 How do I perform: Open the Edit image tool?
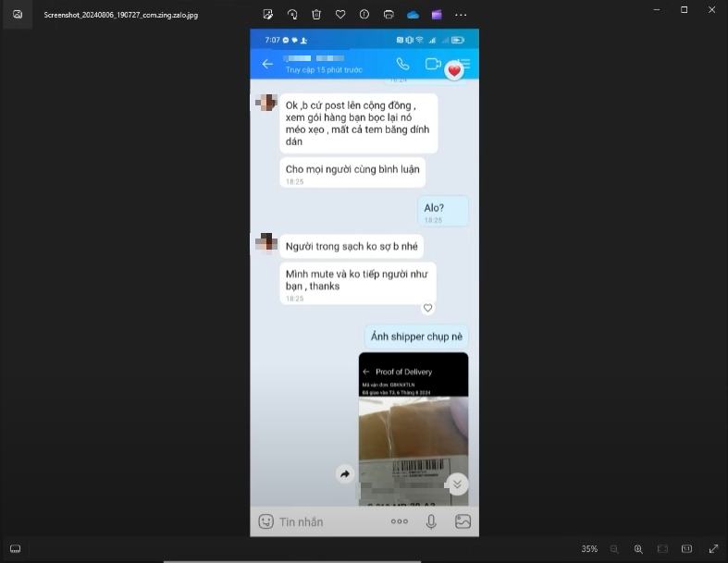[268, 15]
